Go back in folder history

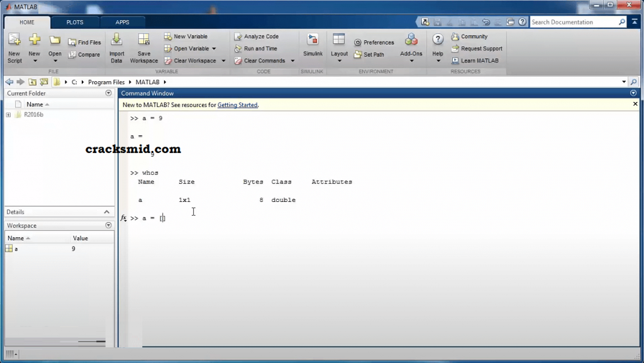9,82
